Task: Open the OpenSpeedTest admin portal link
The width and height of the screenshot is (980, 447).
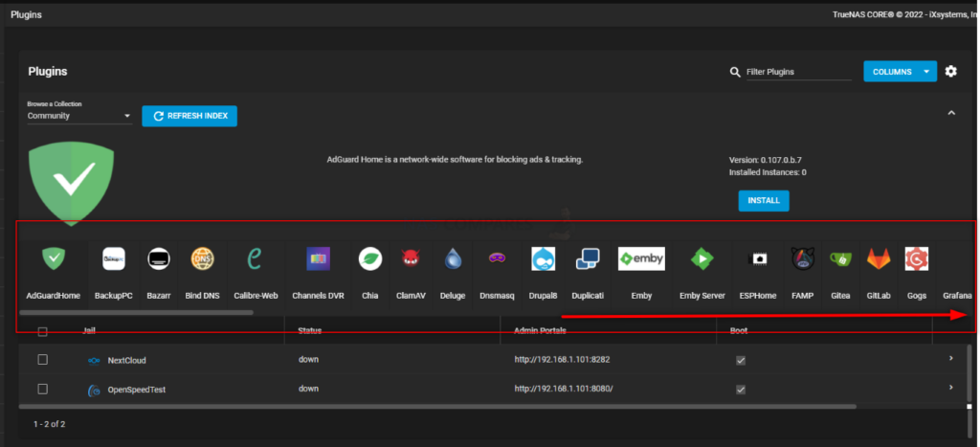Action: 564,389
